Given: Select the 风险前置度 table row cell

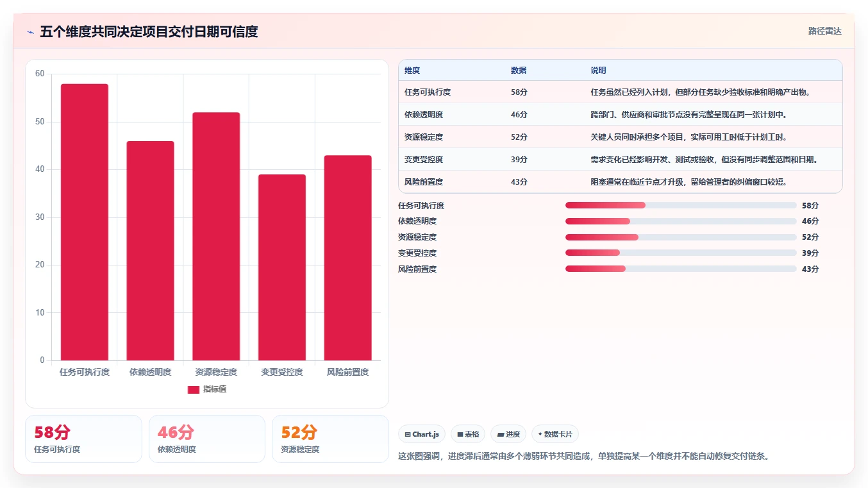Looking at the screenshot, I should pyautogui.click(x=424, y=182).
